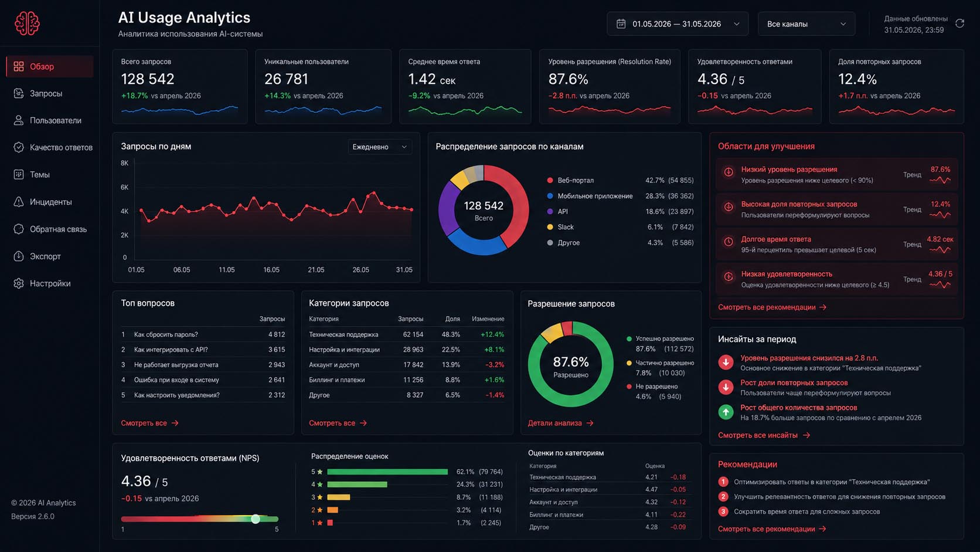Expand the Ежедневно interval dropdown
Screen dimensions: 980x552
tap(380, 147)
